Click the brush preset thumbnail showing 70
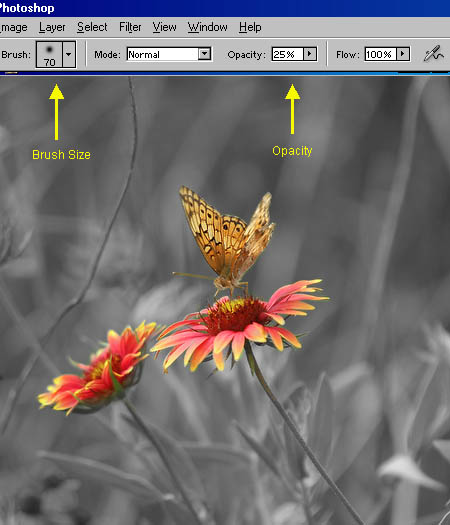 (x=49, y=54)
